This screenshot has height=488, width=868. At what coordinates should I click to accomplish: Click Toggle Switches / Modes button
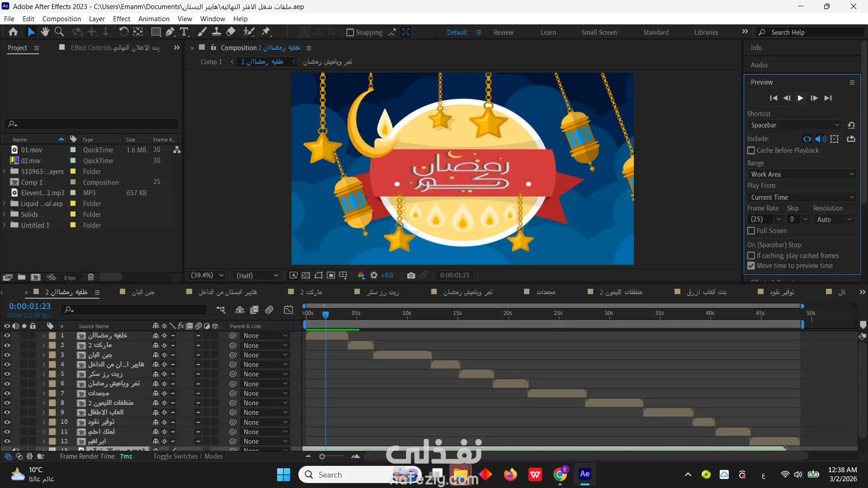click(x=188, y=456)
